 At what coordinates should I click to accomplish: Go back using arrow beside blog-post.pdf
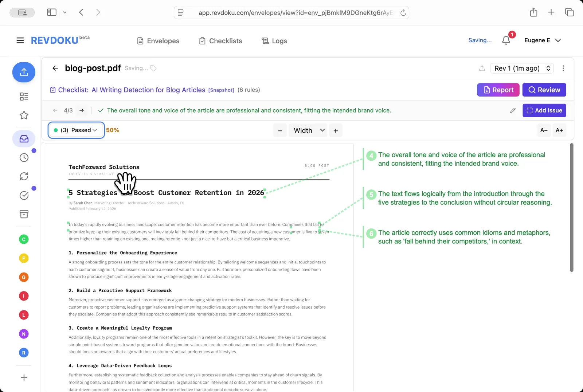click(x=55, y=68)
